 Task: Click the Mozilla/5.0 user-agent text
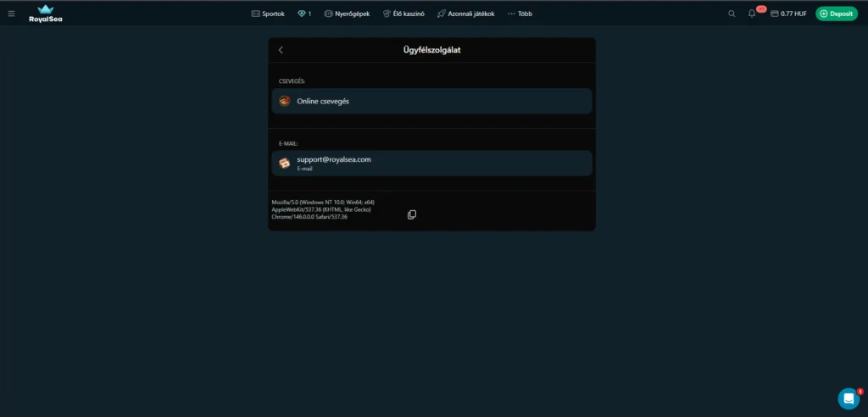click(x=323, y=209)
